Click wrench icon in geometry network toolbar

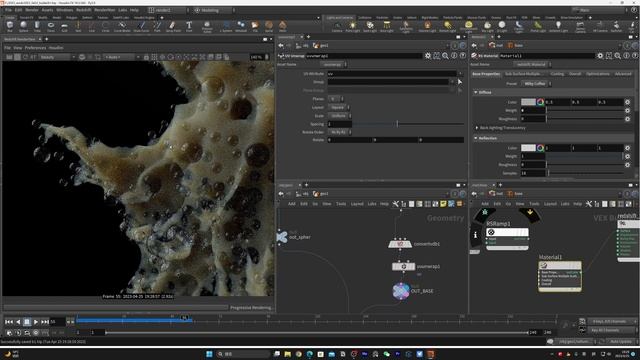[x=395, y=204]
